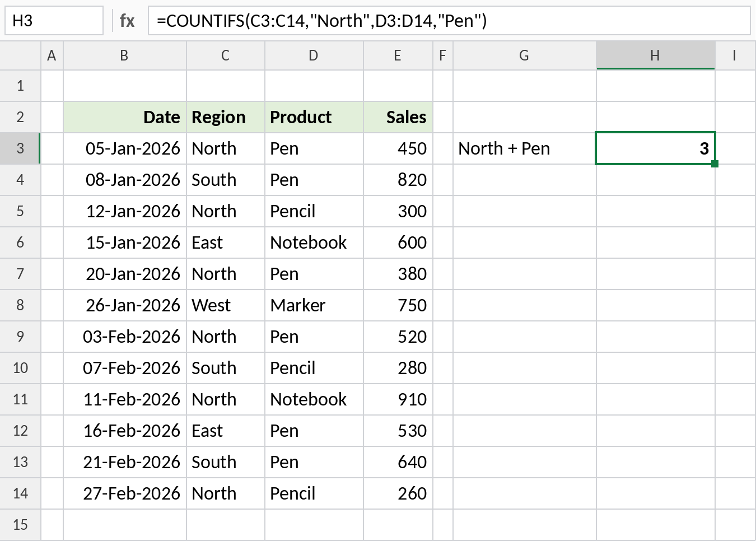
Task: Click the Notebook cell in row 11
Action: [314, 399]
